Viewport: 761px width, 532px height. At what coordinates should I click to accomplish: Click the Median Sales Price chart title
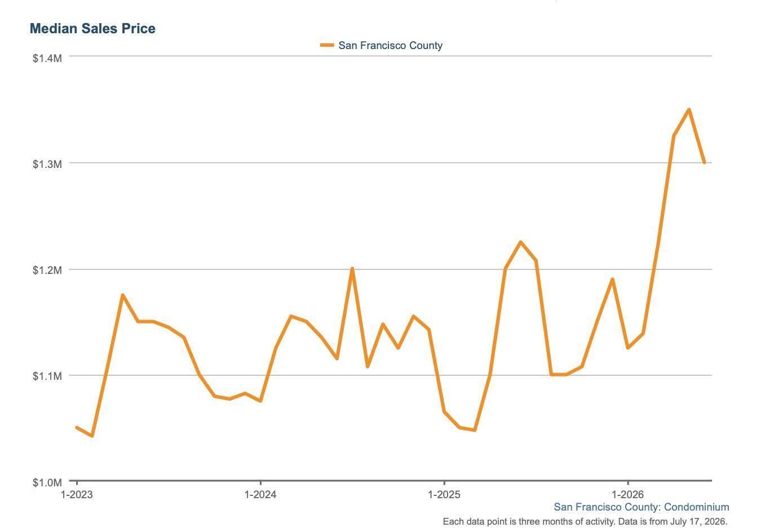[92, 28]
